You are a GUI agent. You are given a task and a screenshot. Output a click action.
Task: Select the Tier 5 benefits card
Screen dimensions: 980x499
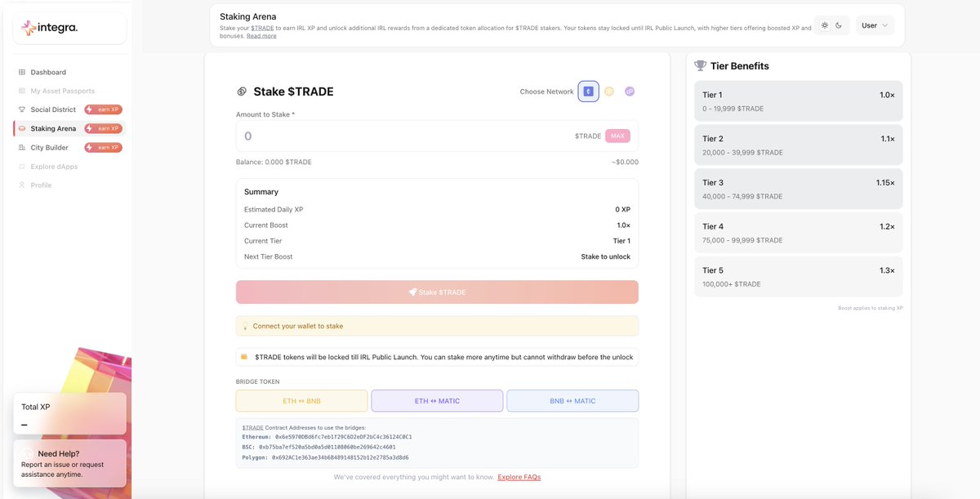point(798,277)
